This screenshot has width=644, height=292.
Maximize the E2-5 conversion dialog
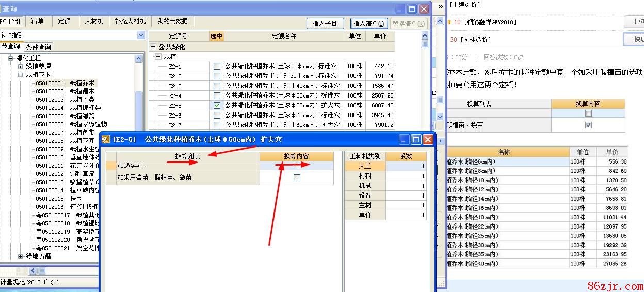(x=416, y=139)
